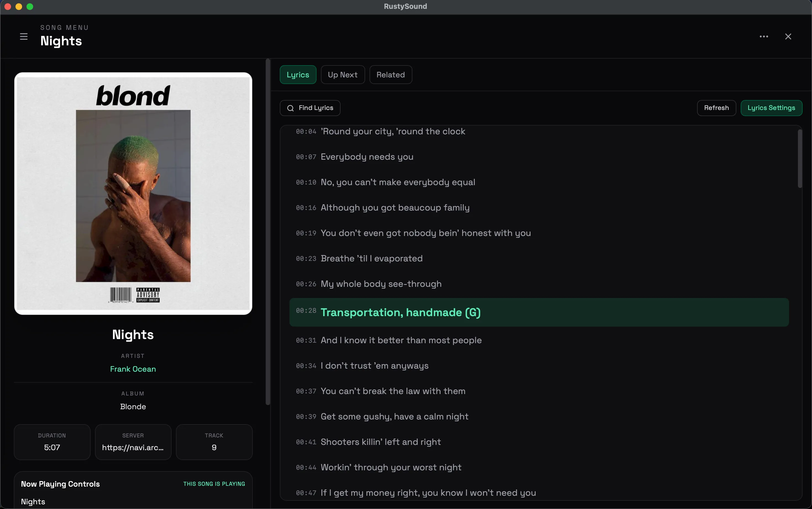The height and width of the screenshot is (509, 812).
Task: Jump to lyric Breathe 'til I evaporated
Action: pos(371,258)
